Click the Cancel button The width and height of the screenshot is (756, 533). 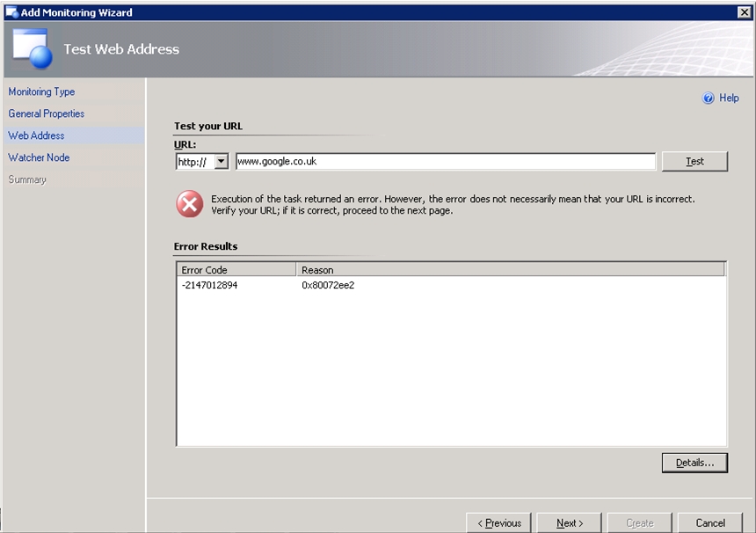[x=709, y=522]
